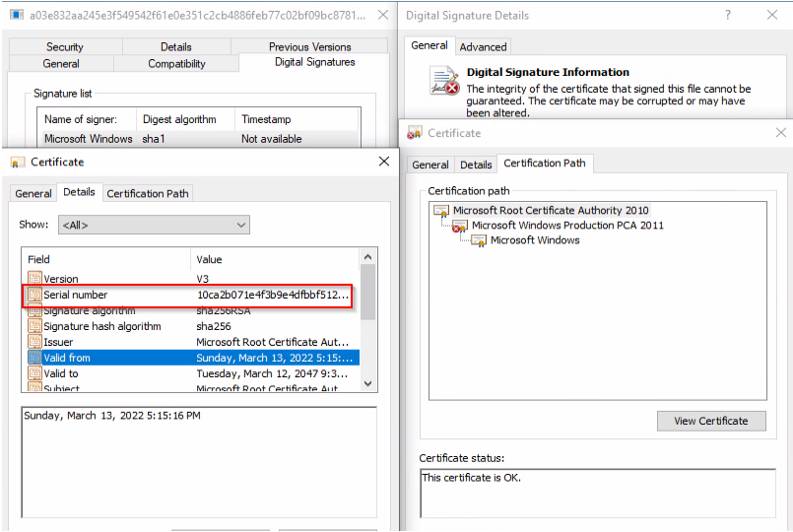
Task: Click the left Certificate window title icon
Action: (18, 163)
